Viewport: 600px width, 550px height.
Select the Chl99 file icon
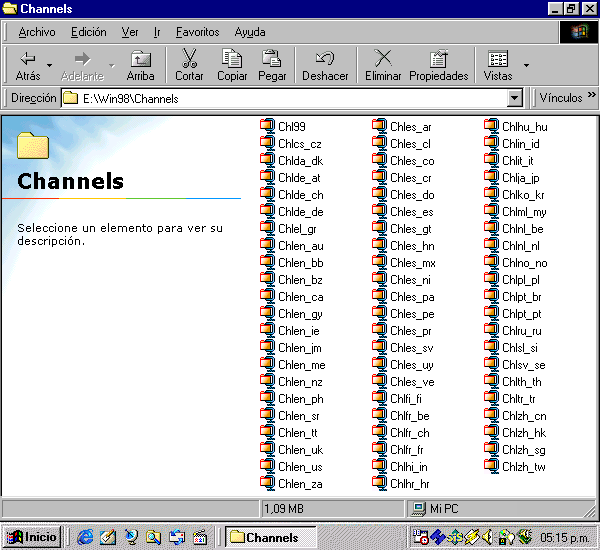pos(267,126)
